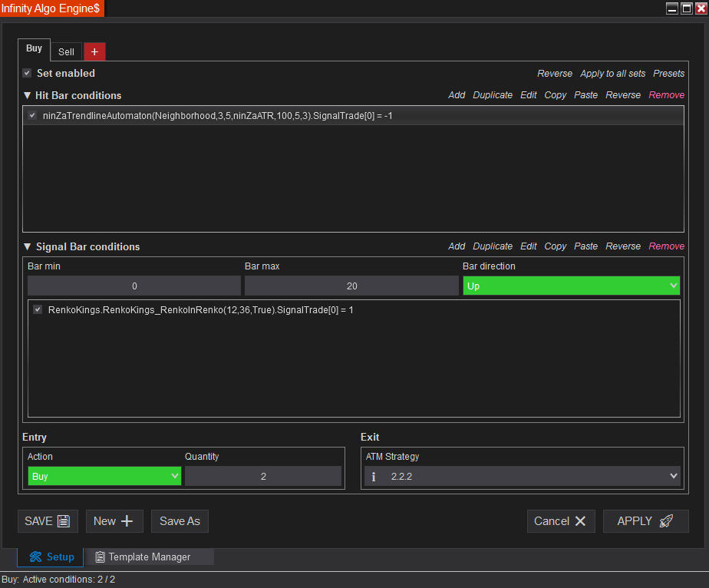This screenshot has height=588, width=709.
Task: Click APPLY button with rocket icon
Action: point(645,521)
